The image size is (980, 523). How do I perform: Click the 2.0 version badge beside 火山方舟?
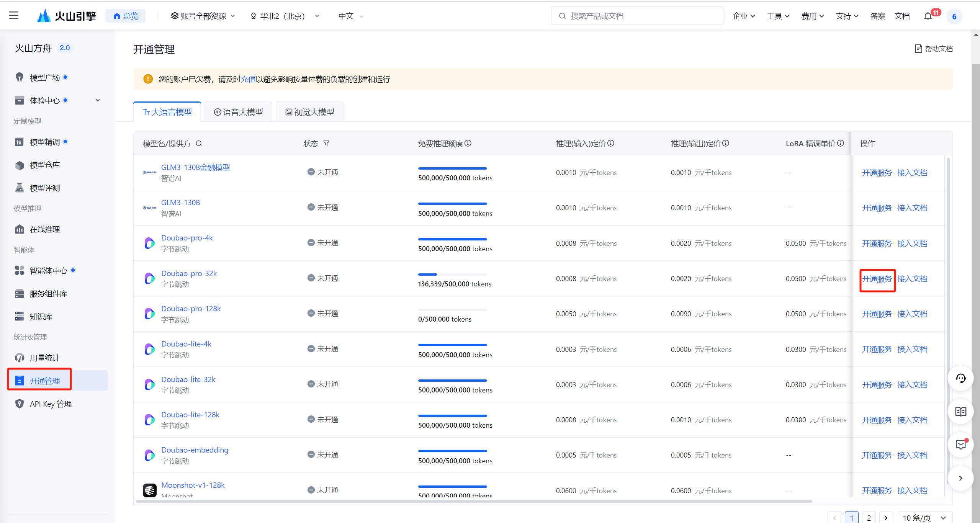click(x=65, y=48)
